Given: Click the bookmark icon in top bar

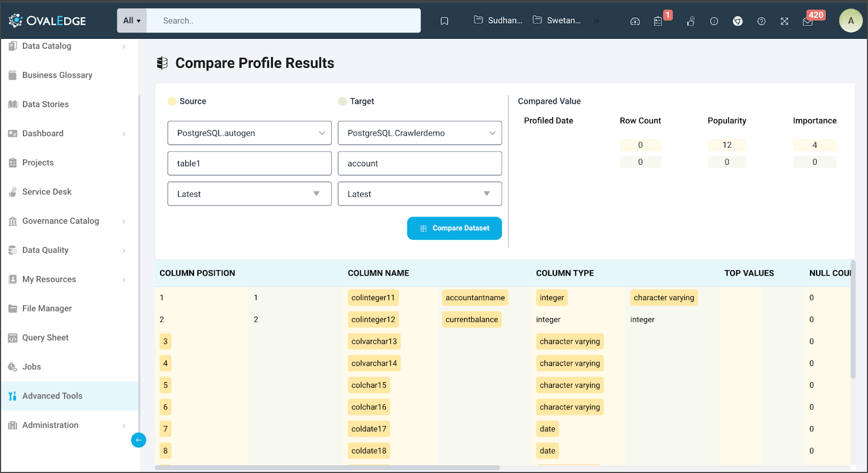Looking at the screenshot, I should (444, 21).
